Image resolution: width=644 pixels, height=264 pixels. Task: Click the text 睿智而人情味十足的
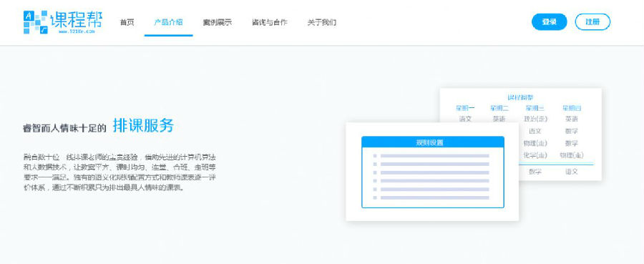64,128
